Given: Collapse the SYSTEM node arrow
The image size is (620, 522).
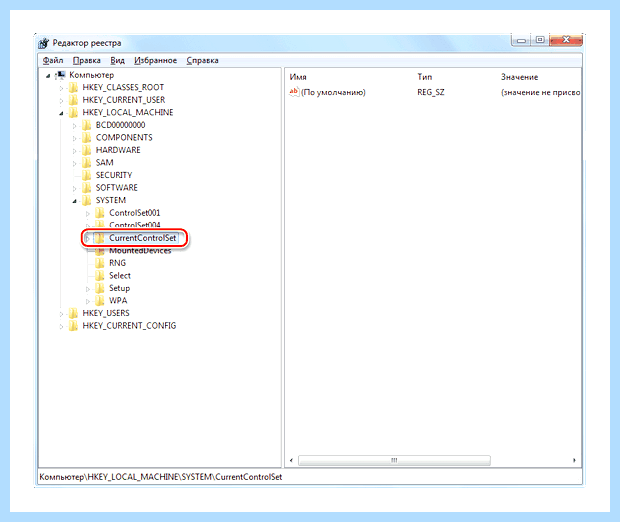Looking at the screenshot, I should (x=74, y=201).
